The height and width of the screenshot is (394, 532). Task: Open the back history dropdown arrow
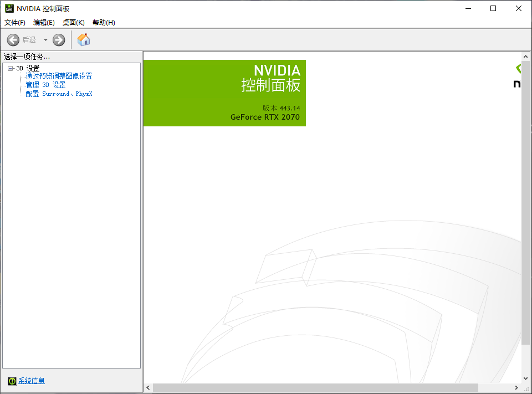(x=45, y=40)
